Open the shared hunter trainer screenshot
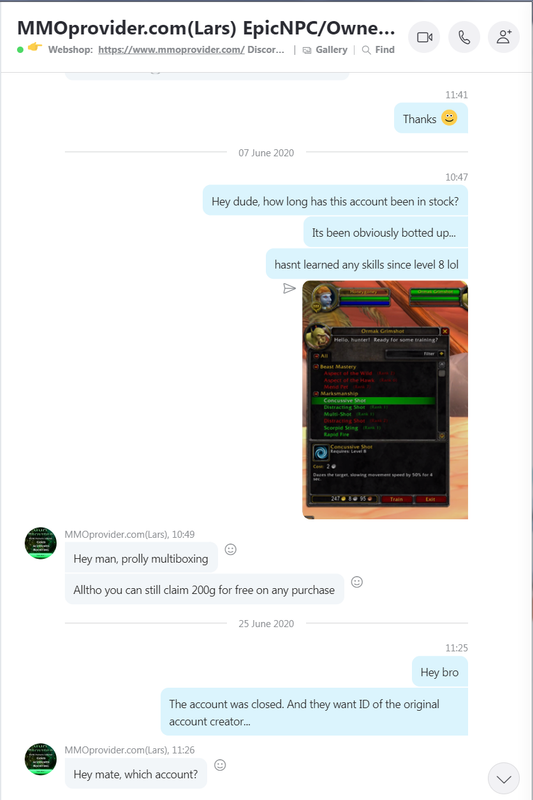533x800 pixels. click(x=385, y=400)
